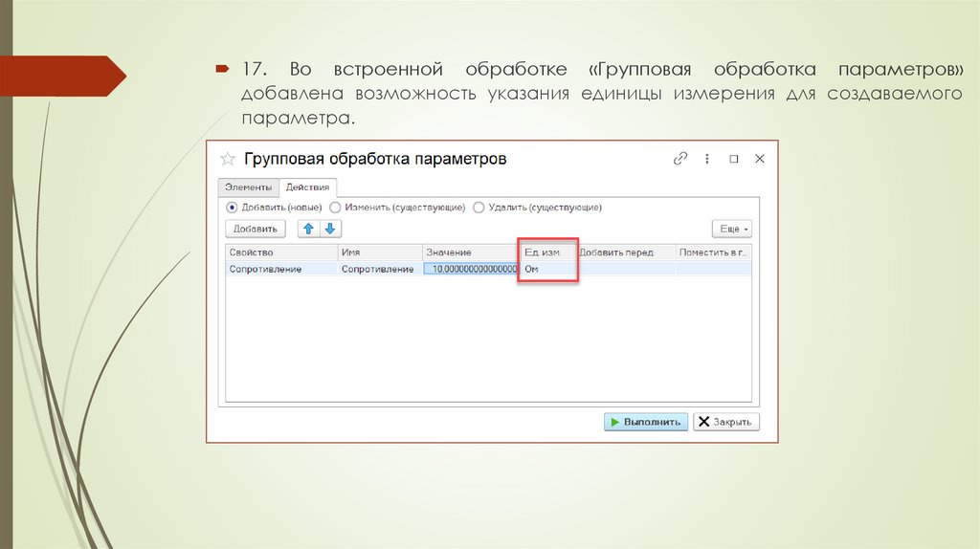Move row down with blue arrow
This screenshot has width=980, height=549.
(330, 229)
